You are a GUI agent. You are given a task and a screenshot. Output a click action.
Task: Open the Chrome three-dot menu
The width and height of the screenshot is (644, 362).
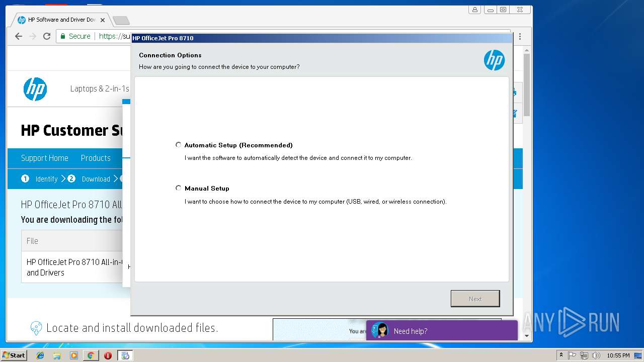(x=520, y=36)
